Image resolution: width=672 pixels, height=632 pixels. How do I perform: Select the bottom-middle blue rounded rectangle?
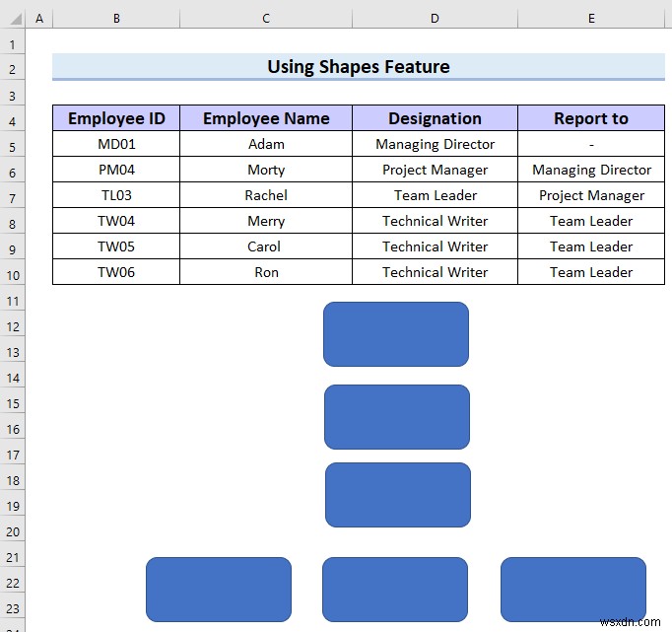[395, 590]
